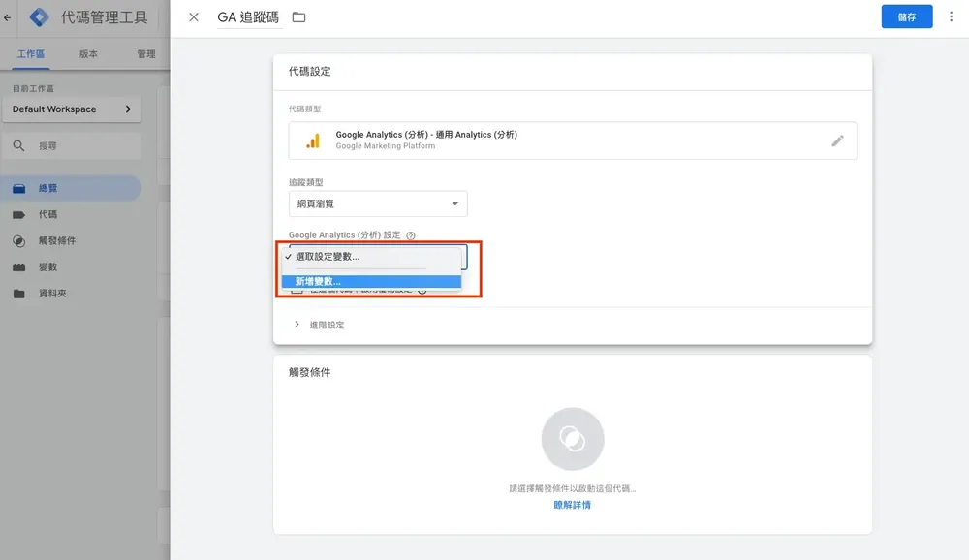Click the tag type card Google Analytics 通用 Analytics

[x=573, y=140]
